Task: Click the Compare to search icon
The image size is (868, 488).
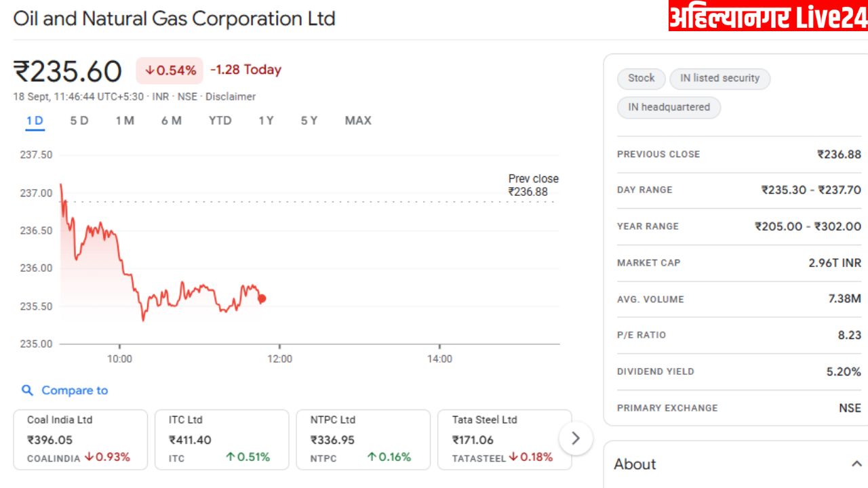Action: point(27,390)
